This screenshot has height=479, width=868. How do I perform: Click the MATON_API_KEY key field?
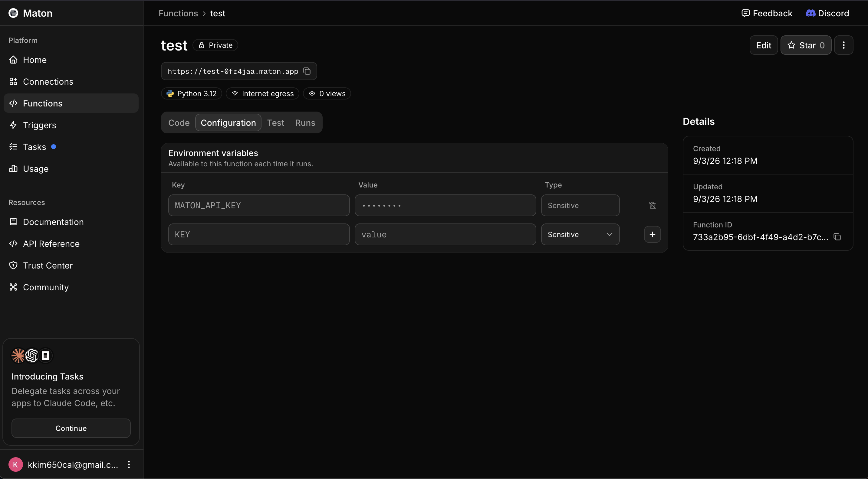[x=259, y=205]
